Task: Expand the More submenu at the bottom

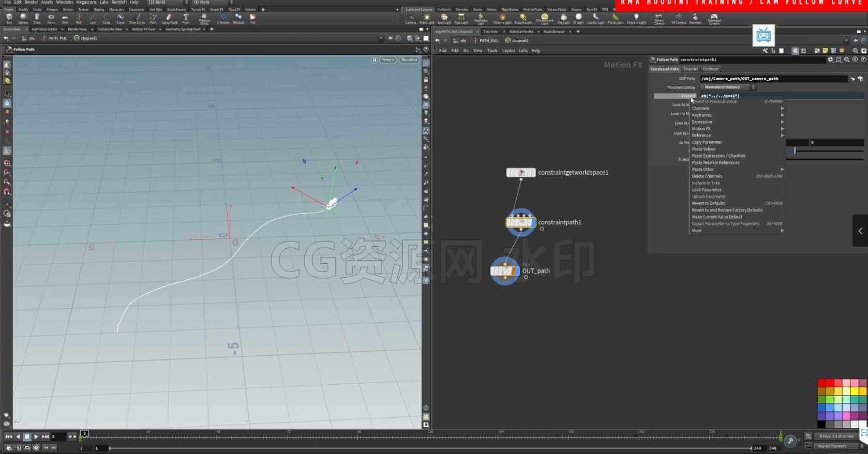Action: coord(738,231)
